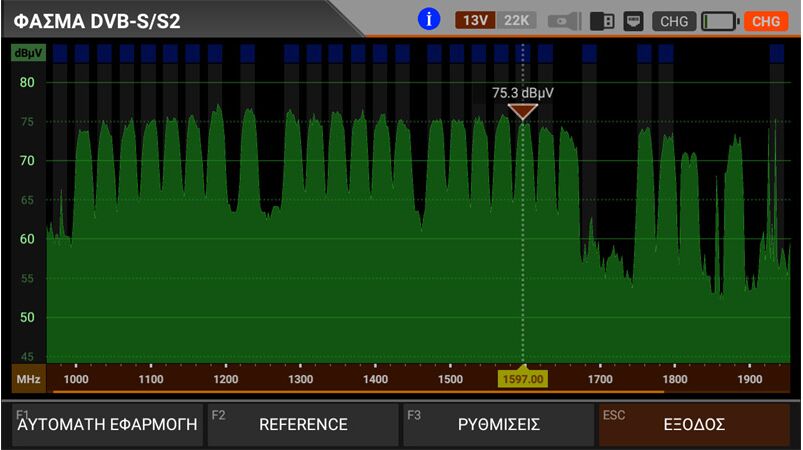
Task: Edit the marker frequency field 1597.00
Action: tap(522, 379)
